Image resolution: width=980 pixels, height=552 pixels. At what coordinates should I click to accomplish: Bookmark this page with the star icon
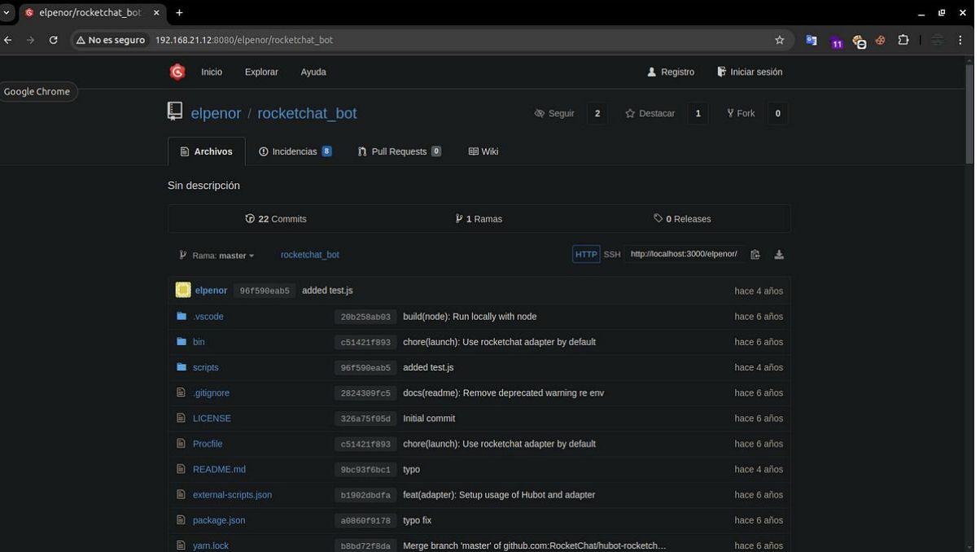coord(779,40)
